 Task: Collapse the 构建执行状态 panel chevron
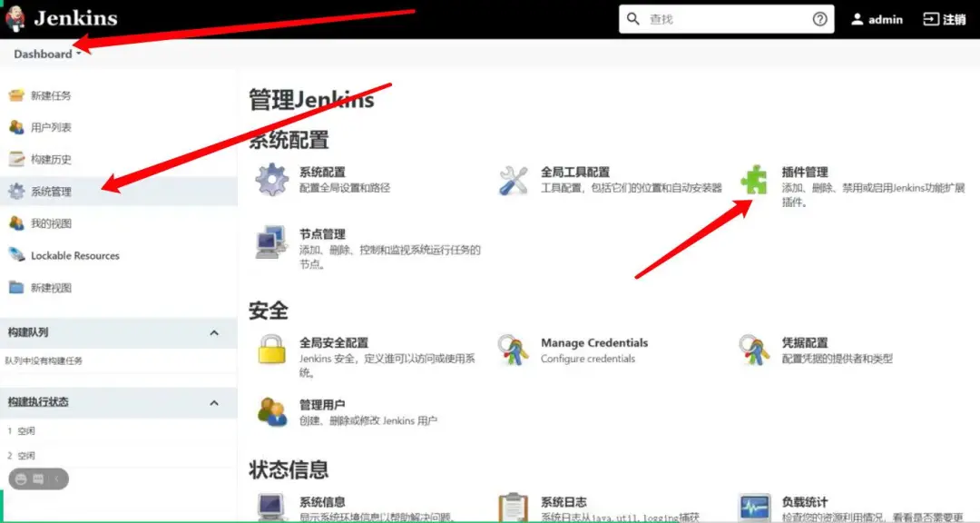click(x=214, y=403)
